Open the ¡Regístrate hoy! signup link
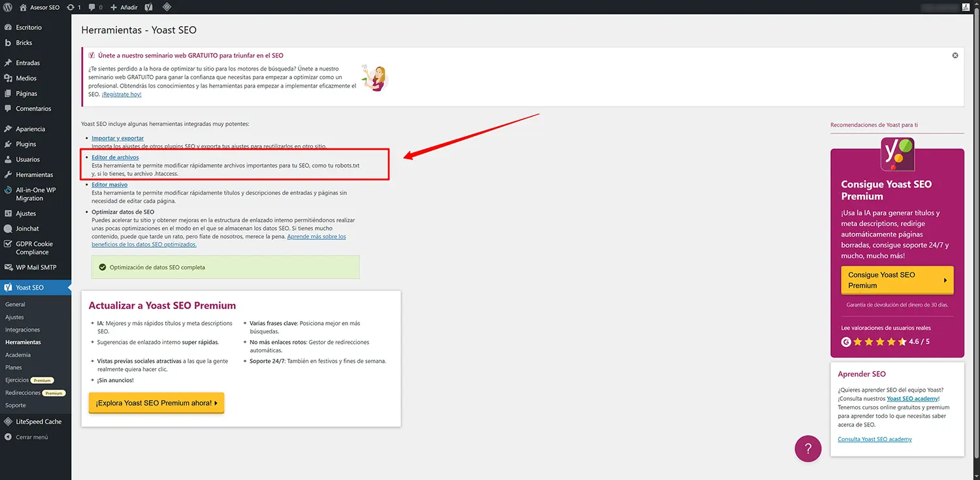980x480 pixels. click(122, 94)
